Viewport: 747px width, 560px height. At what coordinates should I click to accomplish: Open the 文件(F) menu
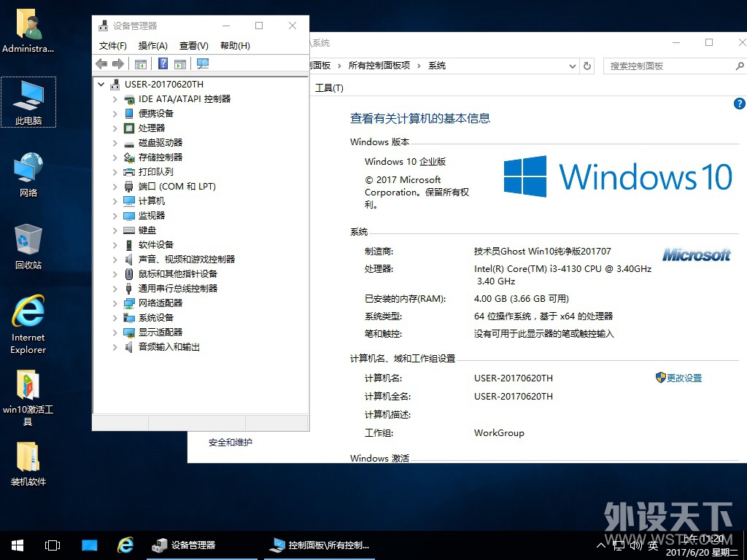tap(113, 46)
